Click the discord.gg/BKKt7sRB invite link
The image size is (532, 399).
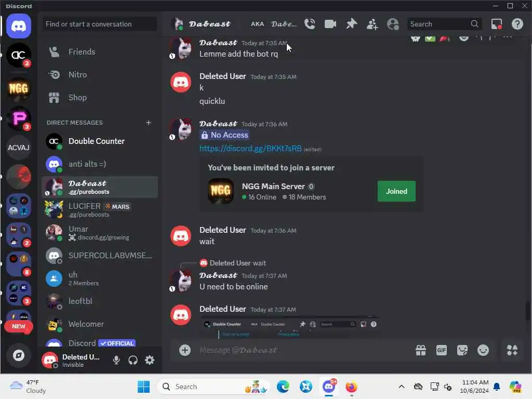tap(250, 149)
